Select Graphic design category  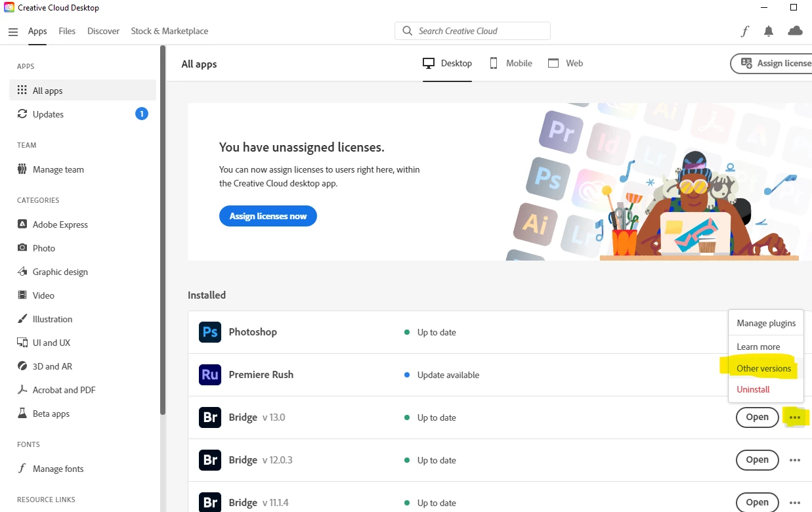83,272
